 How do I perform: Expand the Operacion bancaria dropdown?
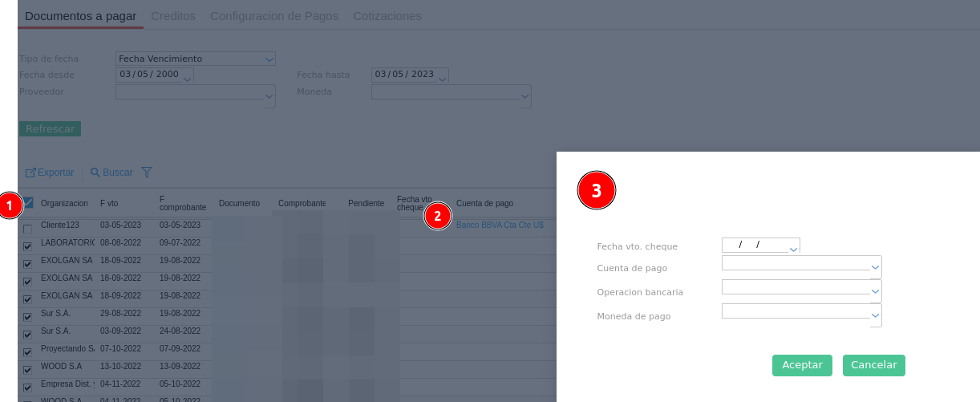[876, 290]
